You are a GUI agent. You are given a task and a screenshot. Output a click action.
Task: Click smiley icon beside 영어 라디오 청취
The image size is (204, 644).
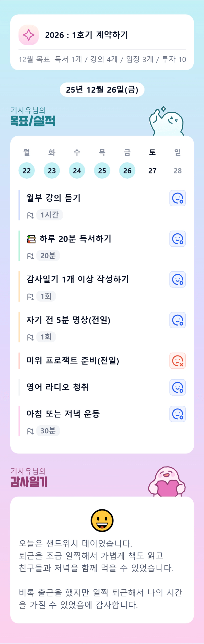pos(177,387)
